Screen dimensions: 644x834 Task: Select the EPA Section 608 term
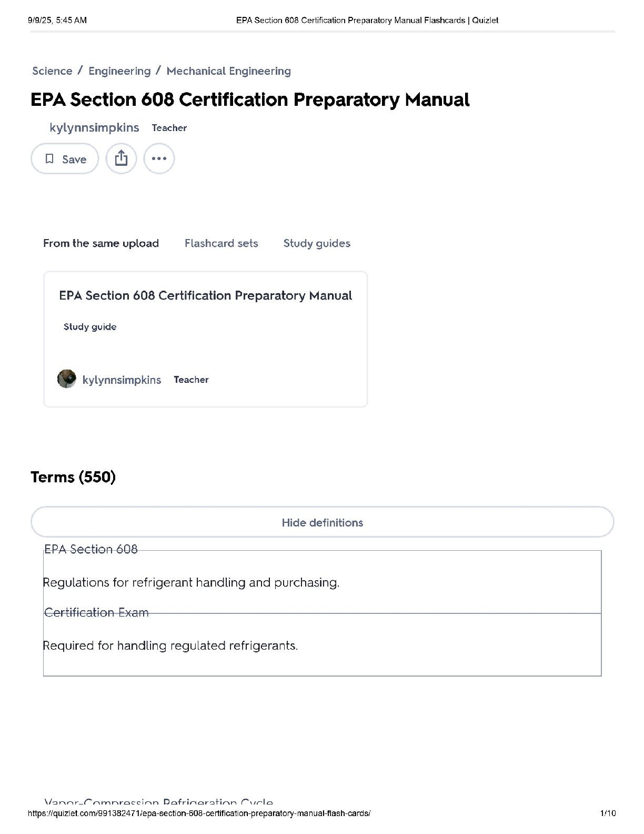click(x=90, y=549)
